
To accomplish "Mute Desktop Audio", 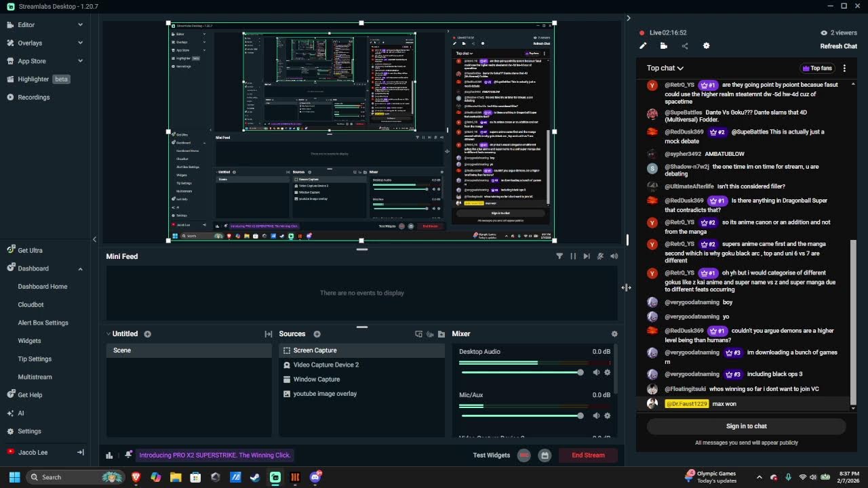I will click(x=596, y=372).
